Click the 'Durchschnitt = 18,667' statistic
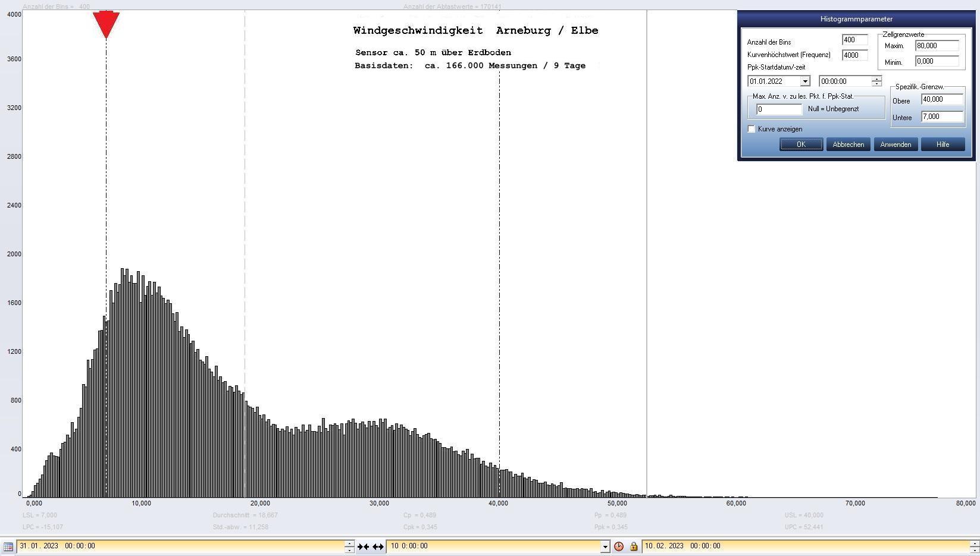The image size is (980, 556). coord(245,515)
